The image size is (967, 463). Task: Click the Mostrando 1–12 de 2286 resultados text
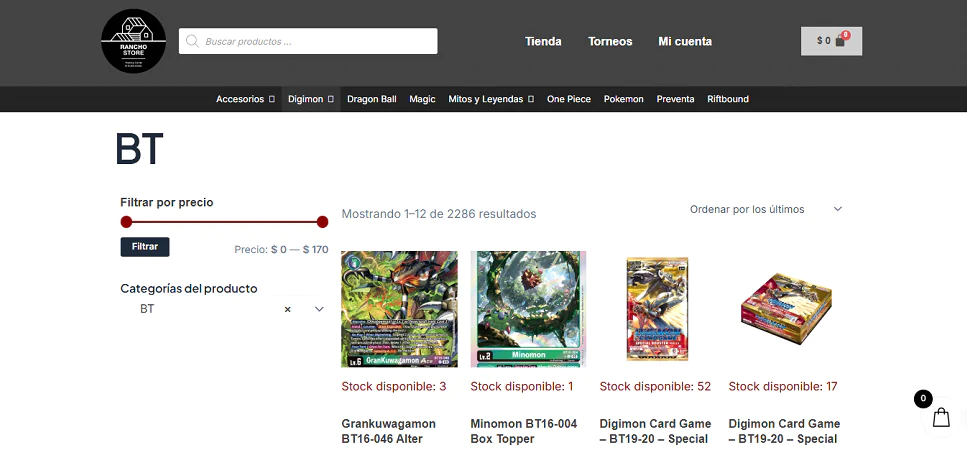pyautogui.click(x=438, y=214)
